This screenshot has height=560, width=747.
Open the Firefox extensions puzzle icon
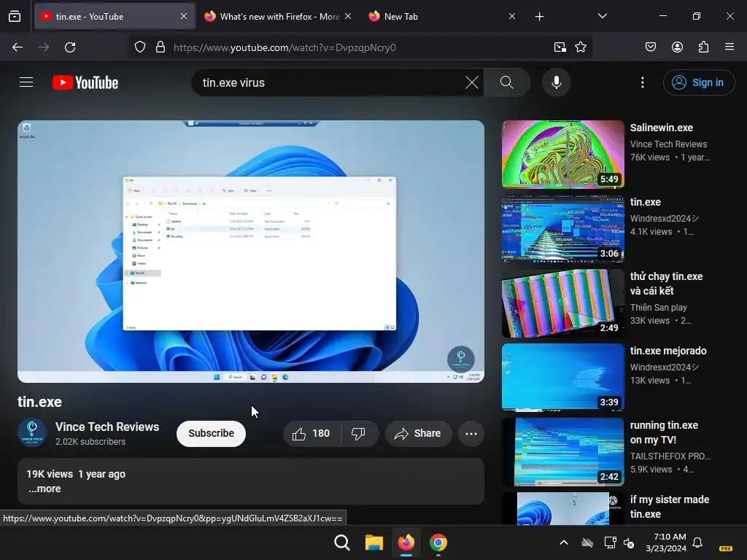tap(703, 47)
